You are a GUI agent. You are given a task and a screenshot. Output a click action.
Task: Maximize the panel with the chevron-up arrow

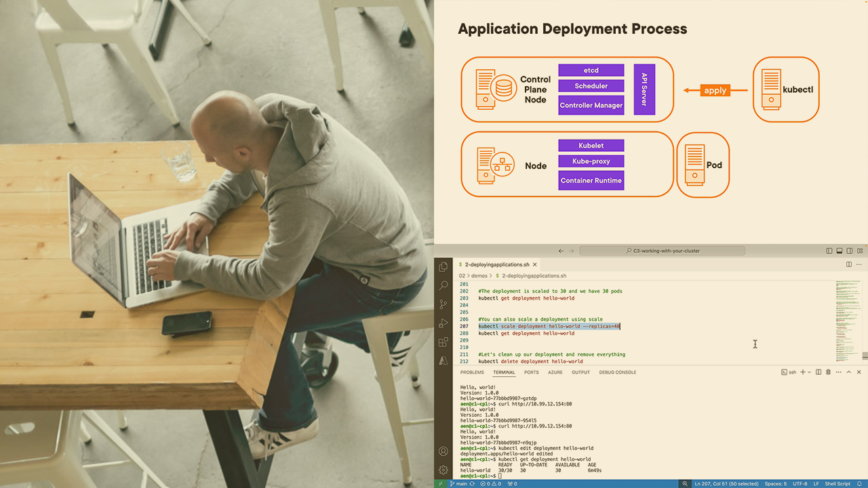848,372
